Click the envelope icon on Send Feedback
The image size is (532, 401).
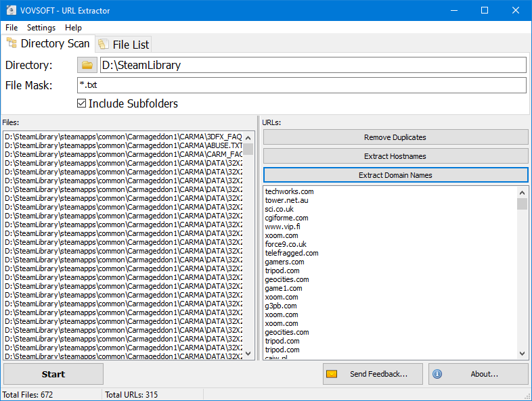(332, 374)
